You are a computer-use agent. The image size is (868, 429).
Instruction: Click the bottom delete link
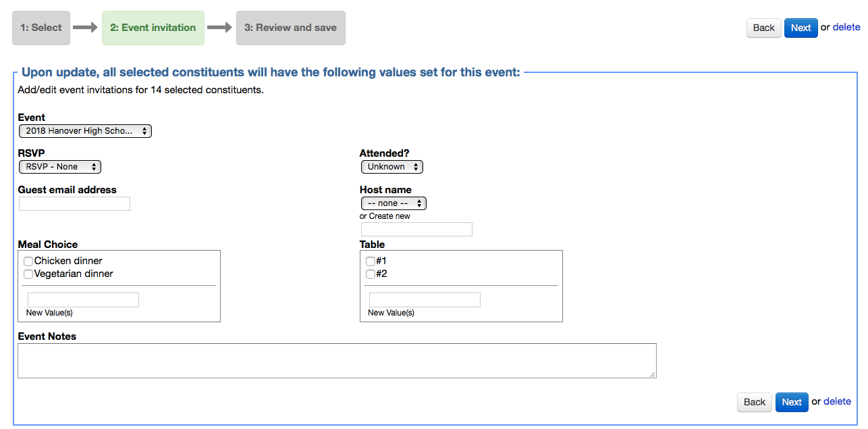tap(837, 401)
